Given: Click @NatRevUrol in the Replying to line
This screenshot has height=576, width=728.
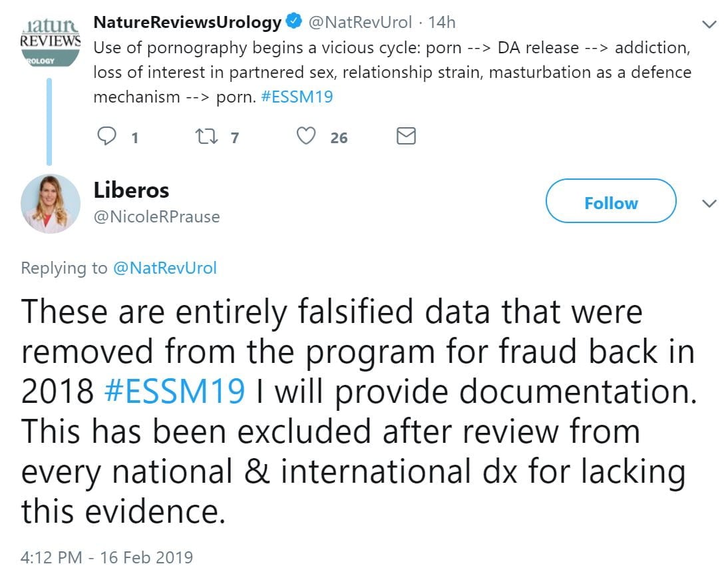Looking at the screenshot, I should point(165,268).
